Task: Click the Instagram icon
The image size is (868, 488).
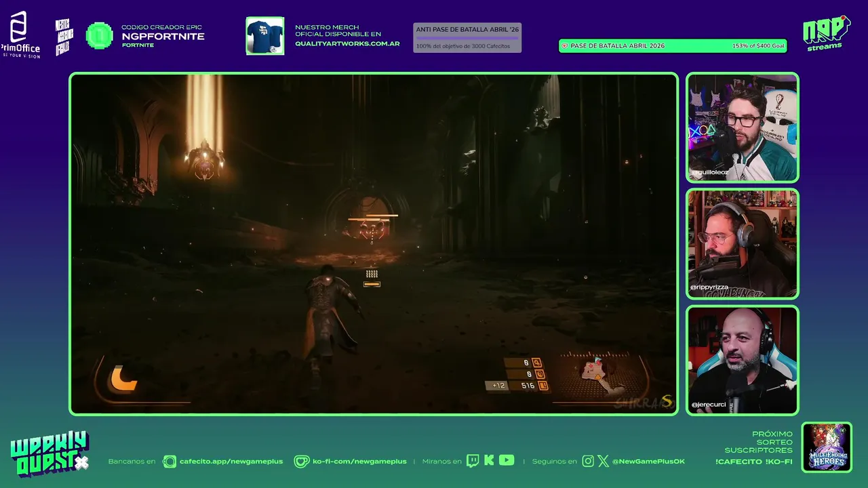Action: (x=588, y=462)
